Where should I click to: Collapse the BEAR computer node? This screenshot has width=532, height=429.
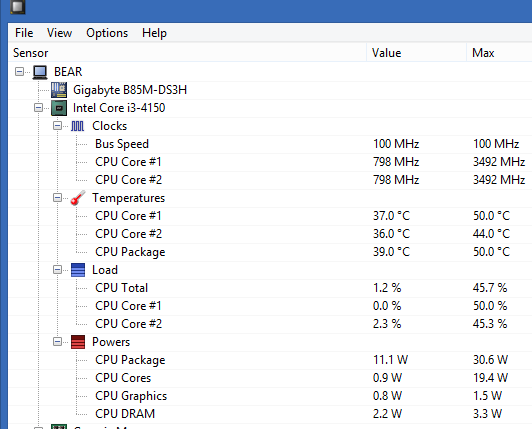click(x=20, y=72)
